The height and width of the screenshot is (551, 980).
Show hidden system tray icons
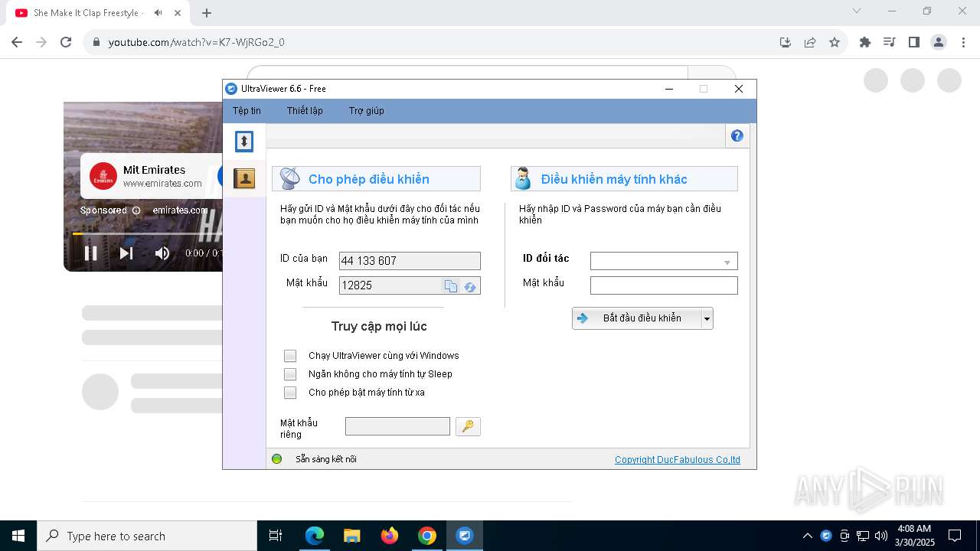coord(808,536)
